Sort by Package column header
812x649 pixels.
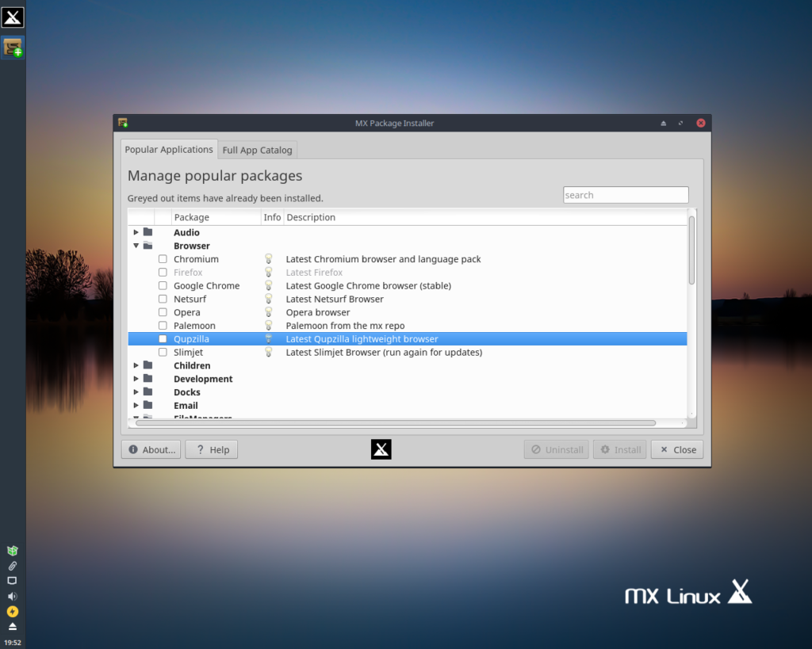(216, 217)
